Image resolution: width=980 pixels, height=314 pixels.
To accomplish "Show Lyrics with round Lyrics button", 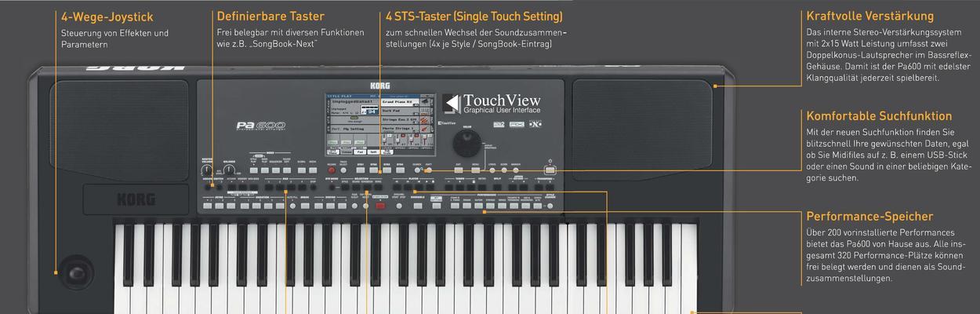I will click(492, 170).
